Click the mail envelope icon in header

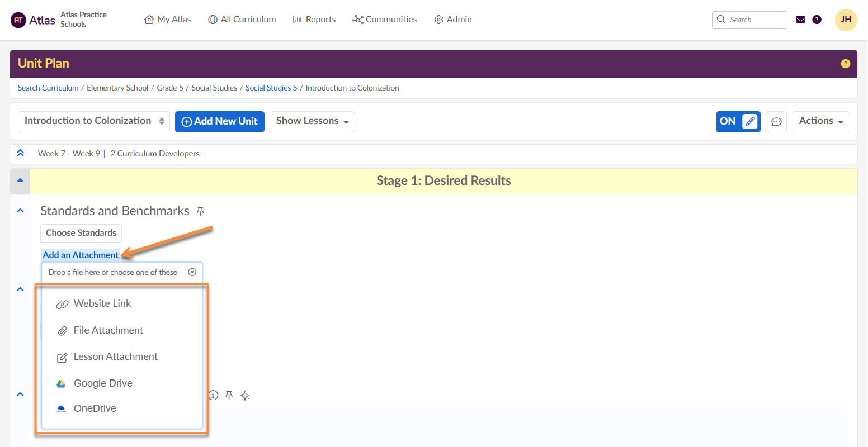[x=800, y=20]
